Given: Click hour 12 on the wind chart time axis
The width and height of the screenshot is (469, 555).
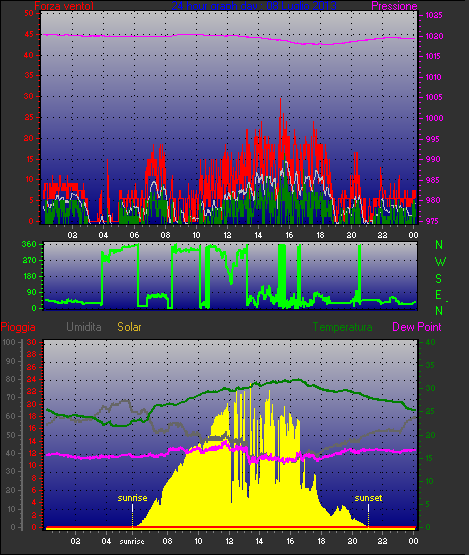Looking at the screenshot, I should [x=227, y=235].
